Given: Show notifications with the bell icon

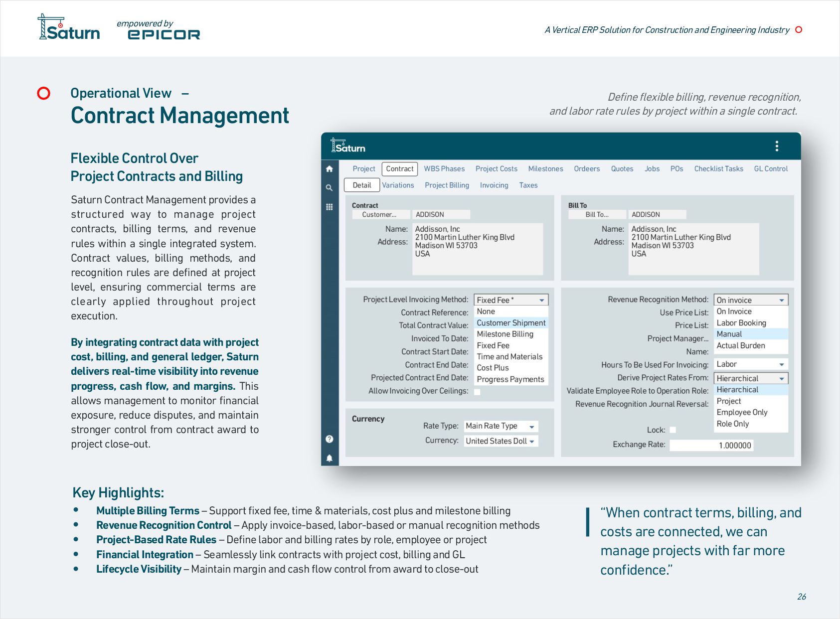Looking at the screenshot, I should click(329, 458).
